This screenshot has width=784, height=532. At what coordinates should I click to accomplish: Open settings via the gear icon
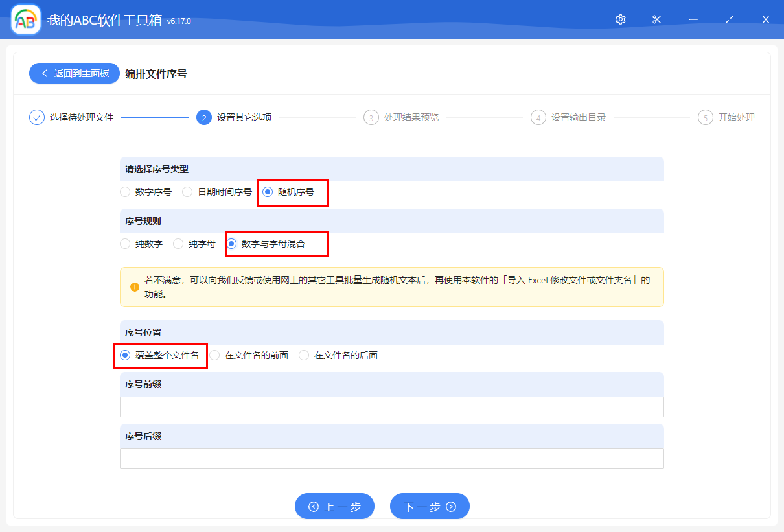620,19
